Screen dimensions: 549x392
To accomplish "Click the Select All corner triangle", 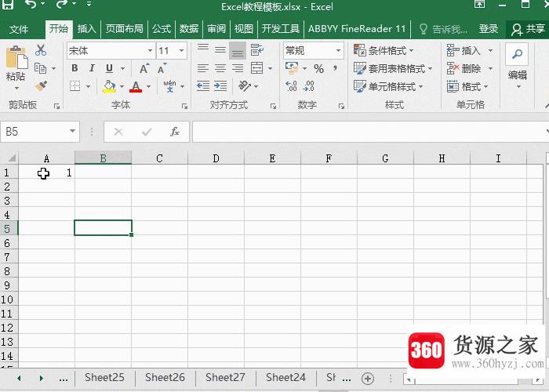I will point(11,158).
